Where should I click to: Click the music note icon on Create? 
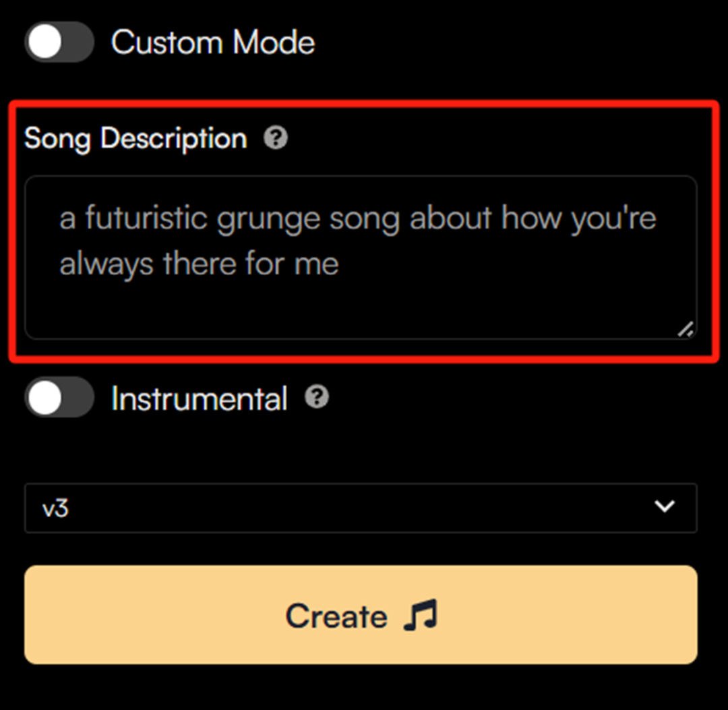point(421,616)
